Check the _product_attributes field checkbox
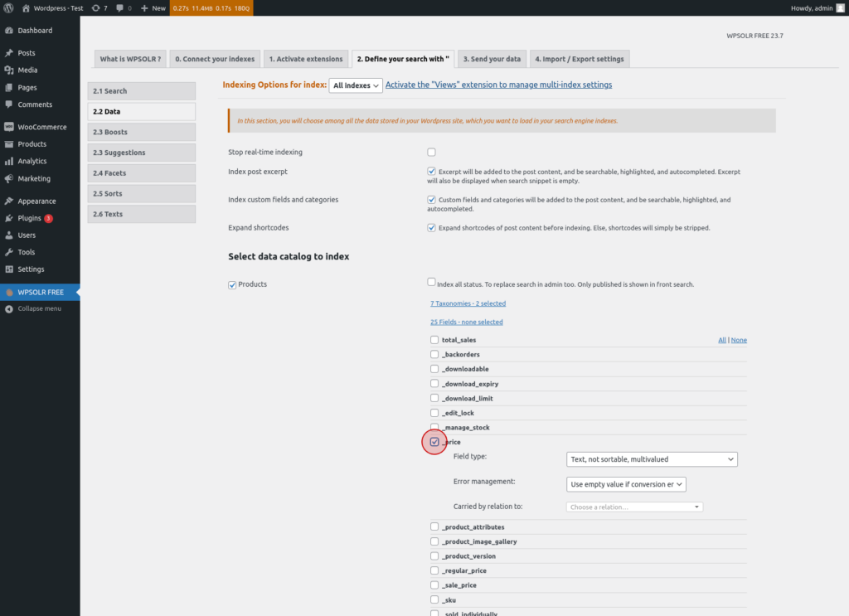Screen dimensions: 849x616 pos(434,526)
